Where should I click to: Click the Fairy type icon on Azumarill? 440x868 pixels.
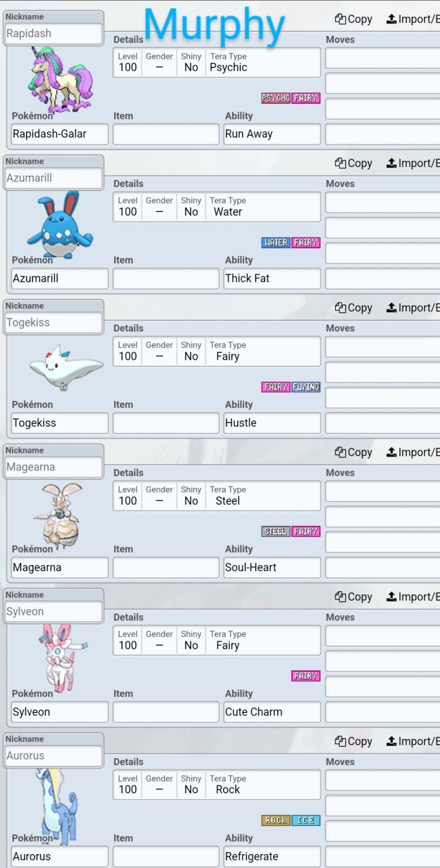[x=306, y=243]
